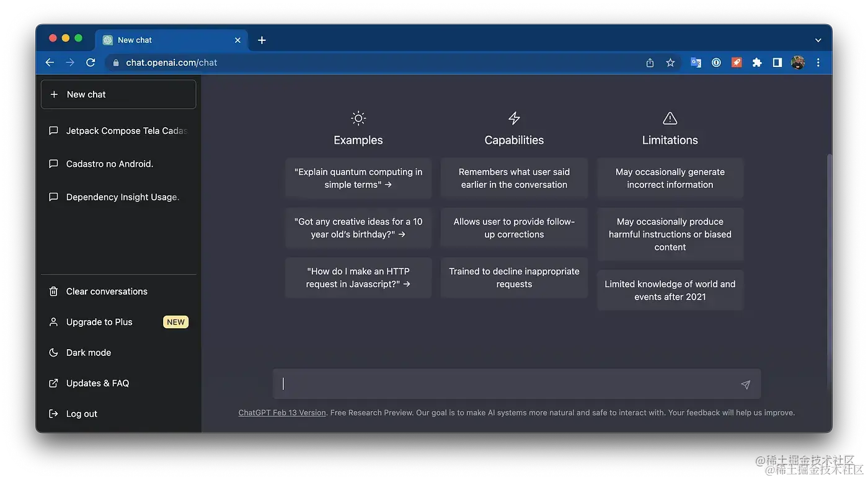Viewport: 868px width, 480px height.
Task: Click the share page icon in address bar
Action: (x=650, y=63)
